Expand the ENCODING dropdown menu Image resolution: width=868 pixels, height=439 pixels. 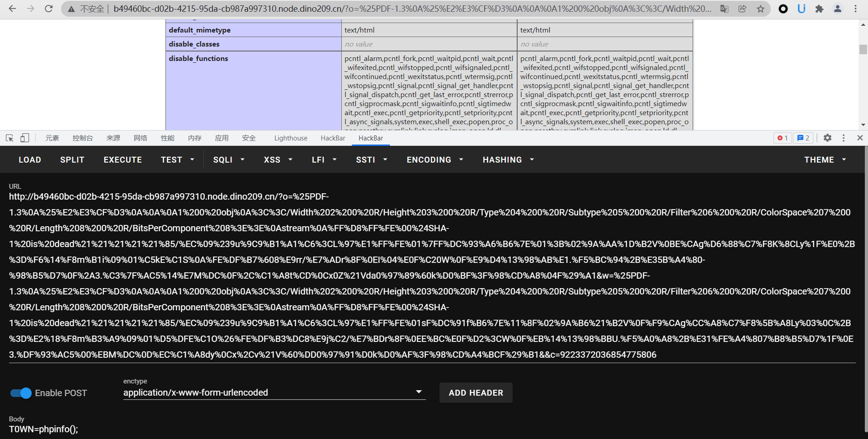pyautogui.click(x=435, y=160)
